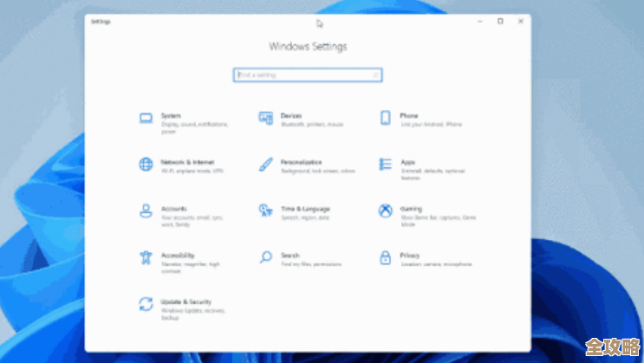
Task: Open the Network & Internet globe icon
Action: click(146, 165)
